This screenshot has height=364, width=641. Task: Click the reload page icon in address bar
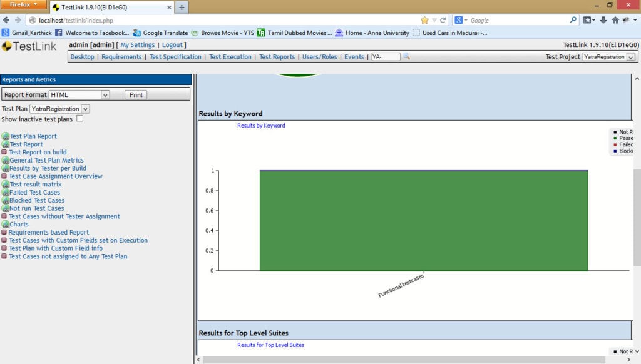point(443,20)
